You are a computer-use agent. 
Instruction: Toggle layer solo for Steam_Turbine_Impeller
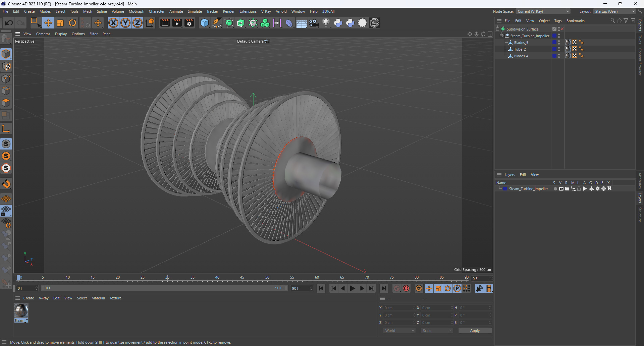555,189
